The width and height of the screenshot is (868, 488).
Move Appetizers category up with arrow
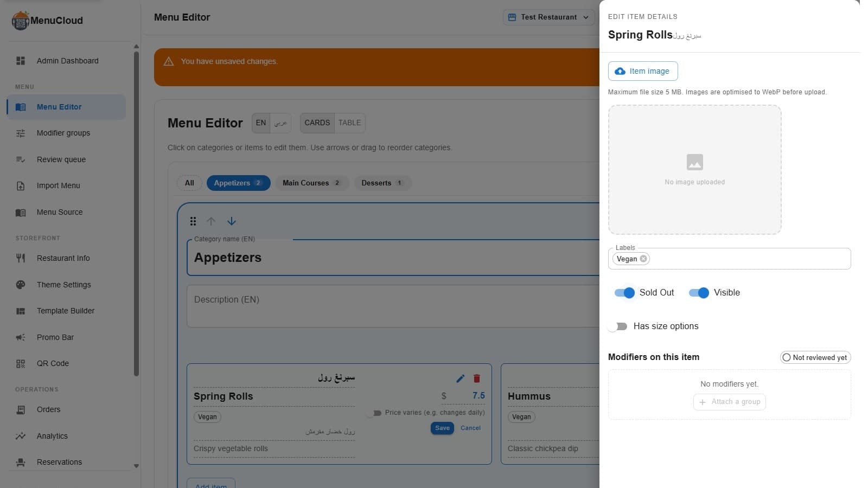[x=211, y=221]
